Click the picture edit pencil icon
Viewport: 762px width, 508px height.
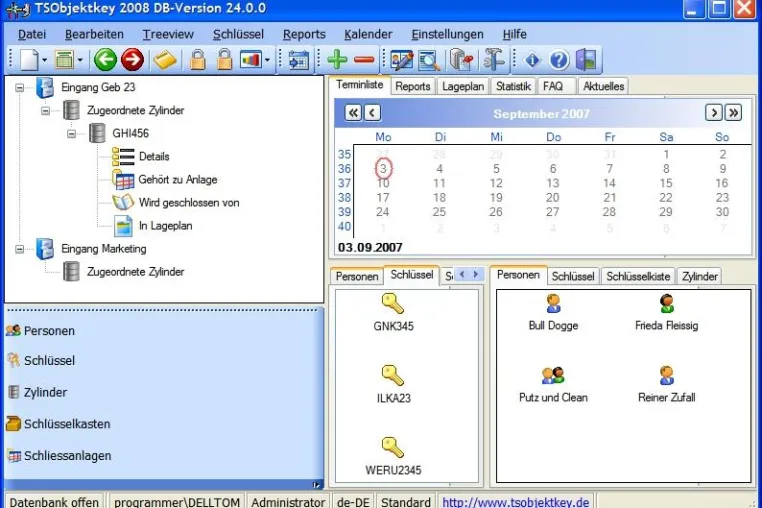402,60
